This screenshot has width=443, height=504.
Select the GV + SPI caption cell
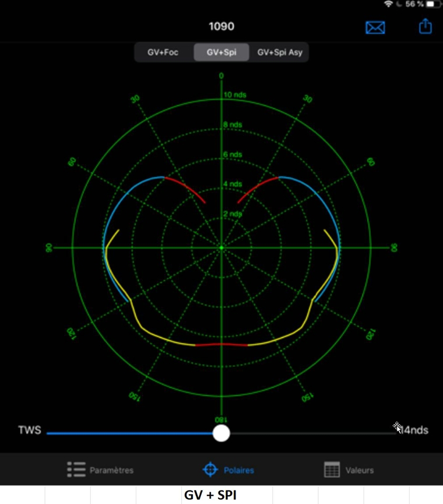tap(210, 495)
